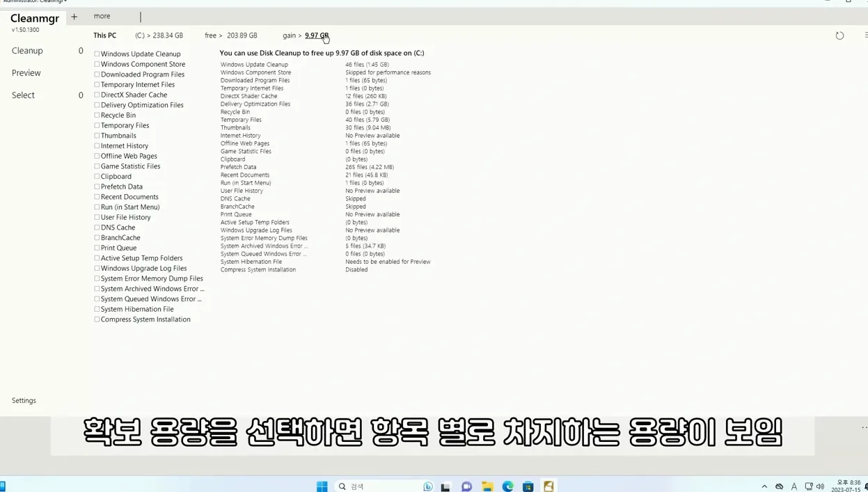Click the 9.97 GB gain link
The height and width of the screenshot is (492, 868).
(x=317, y=35)
